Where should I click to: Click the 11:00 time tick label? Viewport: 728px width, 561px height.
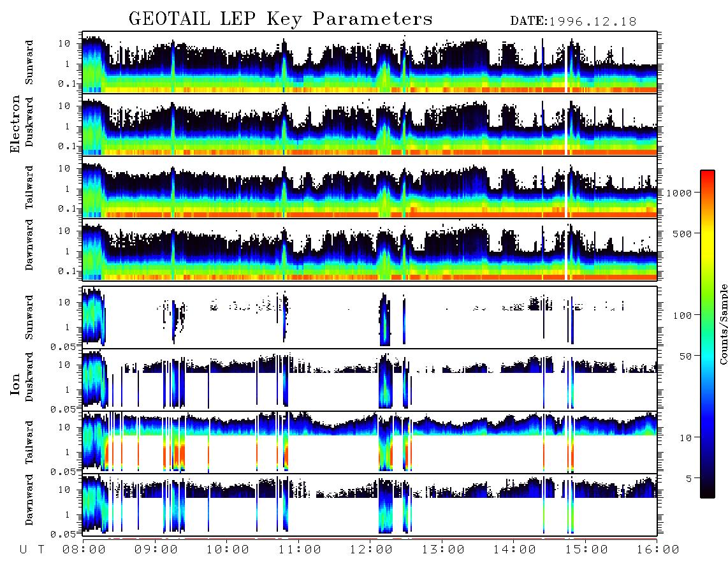click(x=300, y=550)
